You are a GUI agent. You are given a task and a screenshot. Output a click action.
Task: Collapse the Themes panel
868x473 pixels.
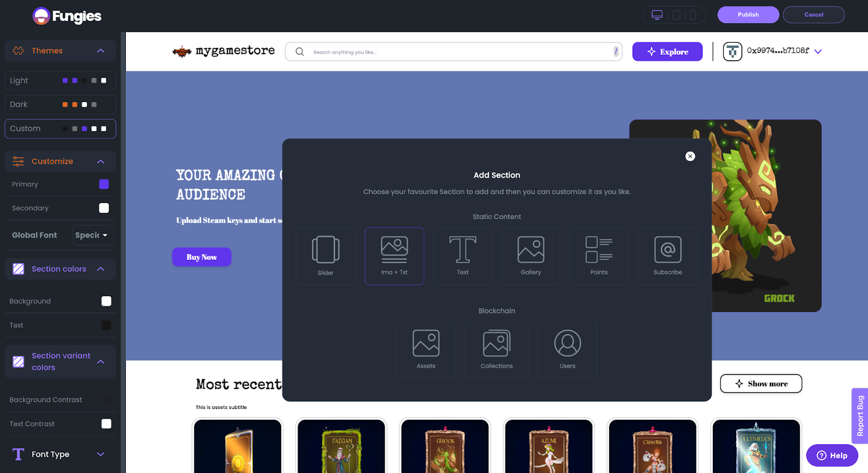(100, 51)
